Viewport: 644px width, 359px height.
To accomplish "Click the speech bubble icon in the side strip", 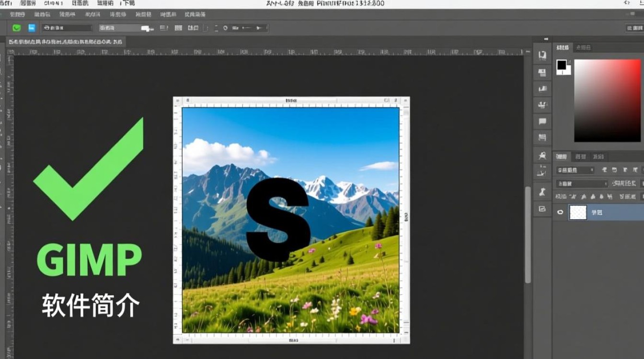I will [542, 122].
